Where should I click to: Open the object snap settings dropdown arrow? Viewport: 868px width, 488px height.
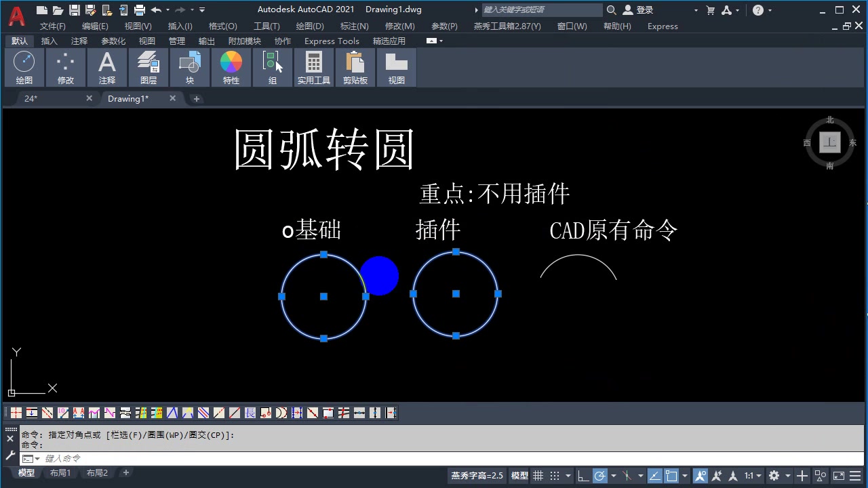tap(684, 475)
